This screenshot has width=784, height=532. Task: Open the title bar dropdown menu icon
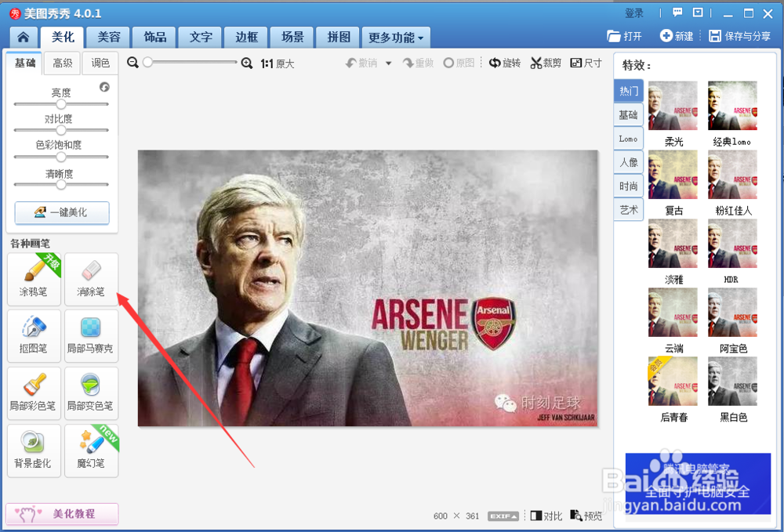[x=698, y=13]
